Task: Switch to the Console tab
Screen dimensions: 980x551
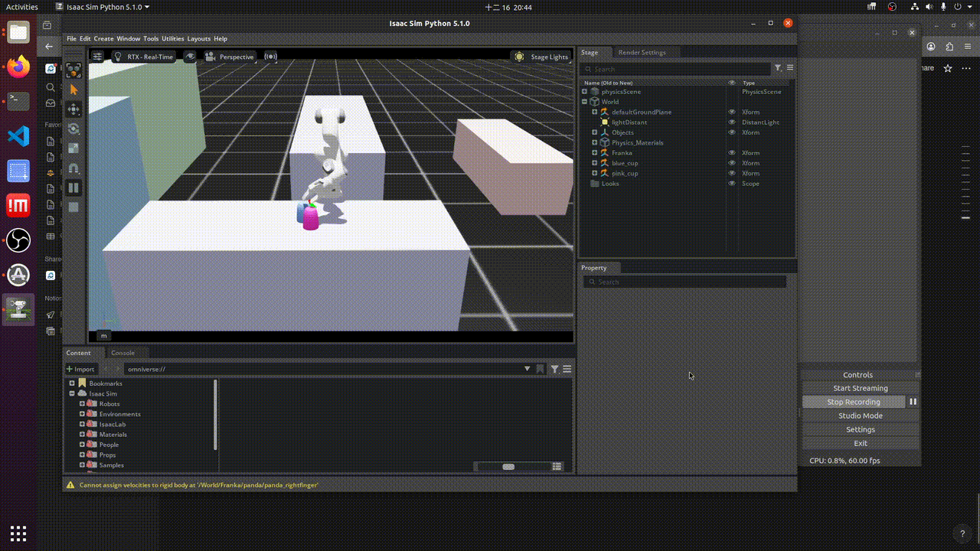Action: coord(122,353)
